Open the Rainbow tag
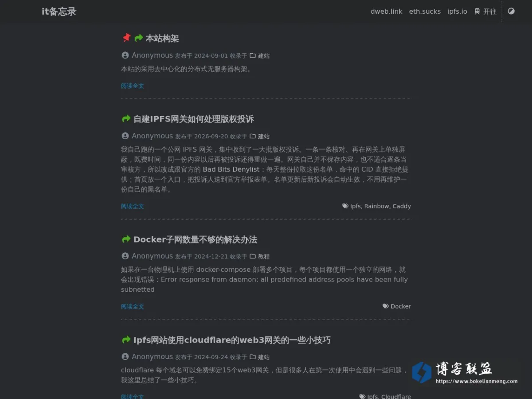Image resolution: width=532 pixels, height=399 pixels. click(x=377, y=206)
